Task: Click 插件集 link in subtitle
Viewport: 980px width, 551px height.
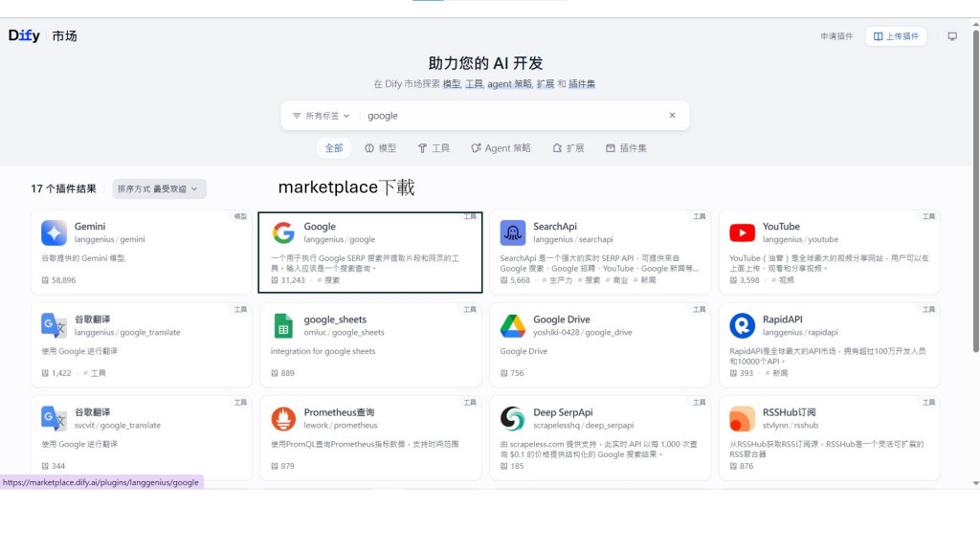Action: point(582,84)
